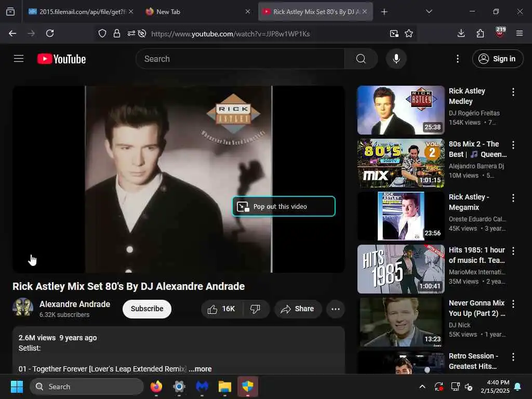Open Alexandre Andrade channel name link

click(x=75, y=304)
